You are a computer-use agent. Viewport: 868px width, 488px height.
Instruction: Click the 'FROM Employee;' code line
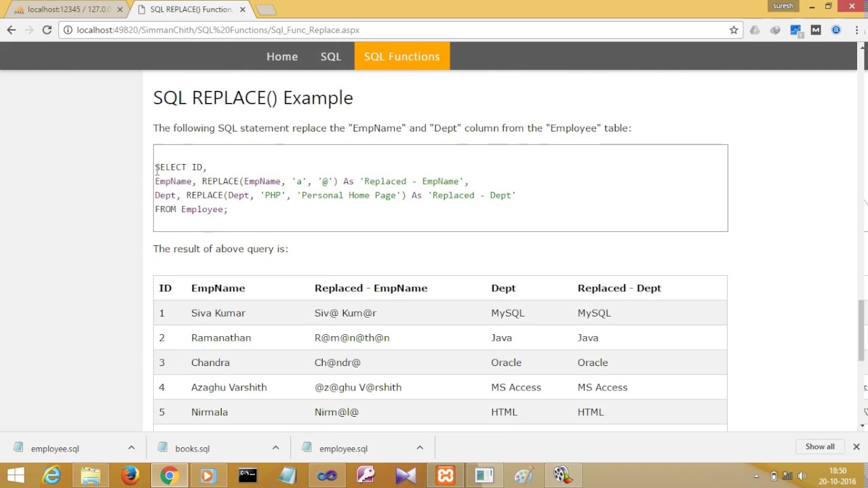pyautogui.click(x=191, y=209)
